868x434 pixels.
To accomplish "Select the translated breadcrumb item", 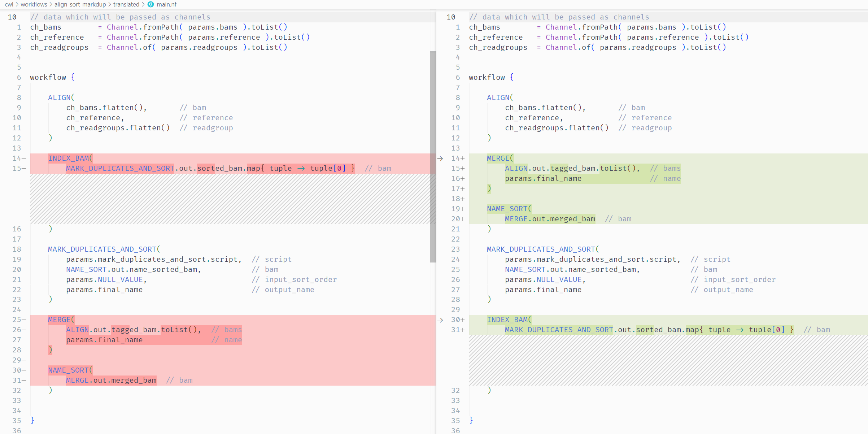I will 126,4.
